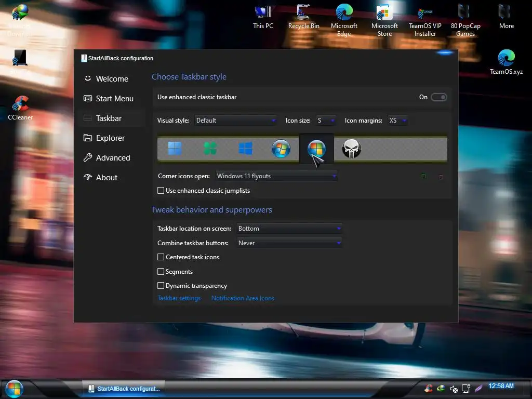Switch to the Start Menu section
The image size is (532, 399).
112,98
